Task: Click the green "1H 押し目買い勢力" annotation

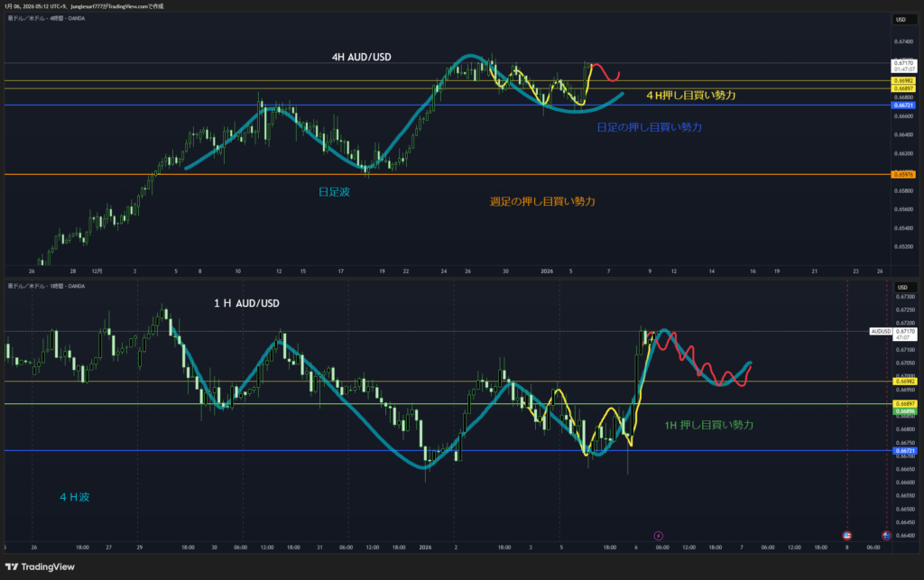Action: pos(709,424)
